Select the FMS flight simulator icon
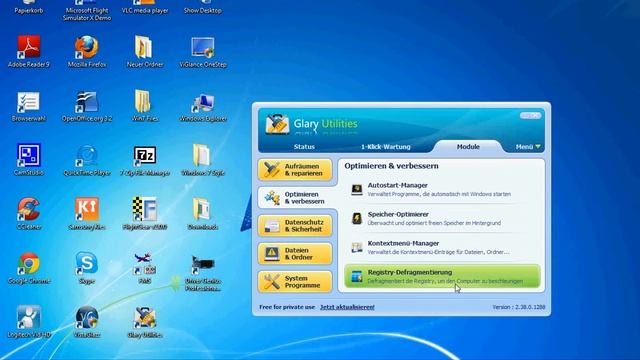This screenshot has width=640, height=360. click(144, 264)
